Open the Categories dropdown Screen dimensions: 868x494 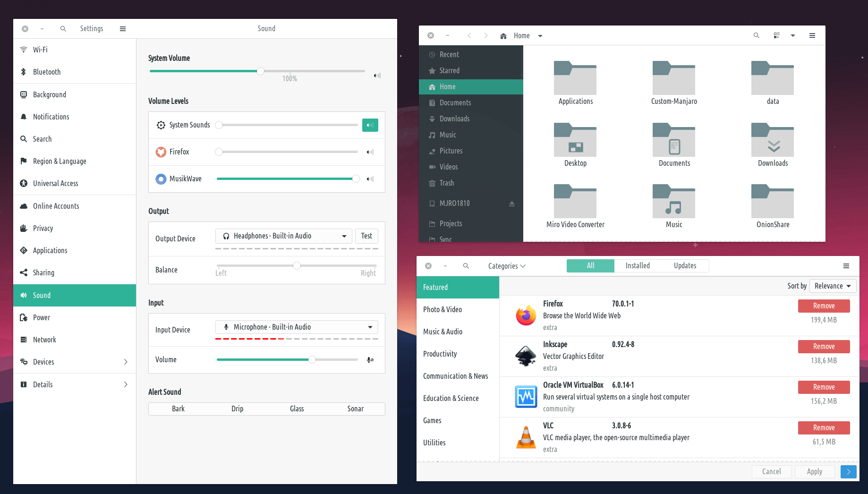coord(506,266)
